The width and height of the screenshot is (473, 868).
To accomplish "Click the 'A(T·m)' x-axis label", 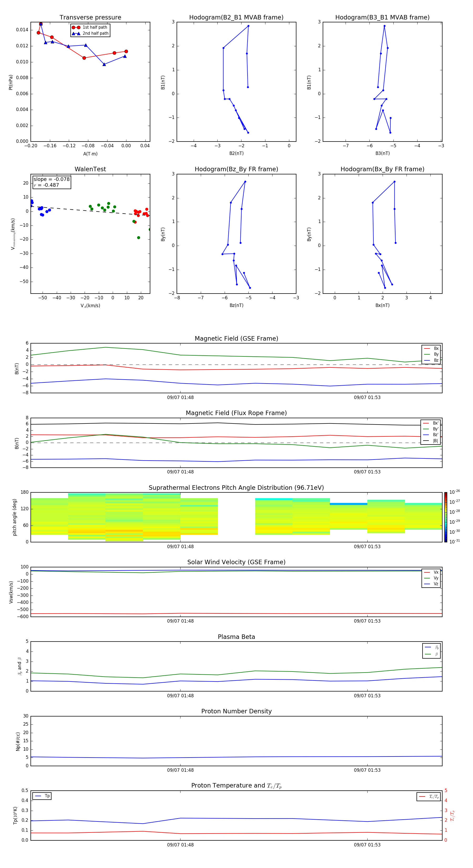I will [90, 154].
